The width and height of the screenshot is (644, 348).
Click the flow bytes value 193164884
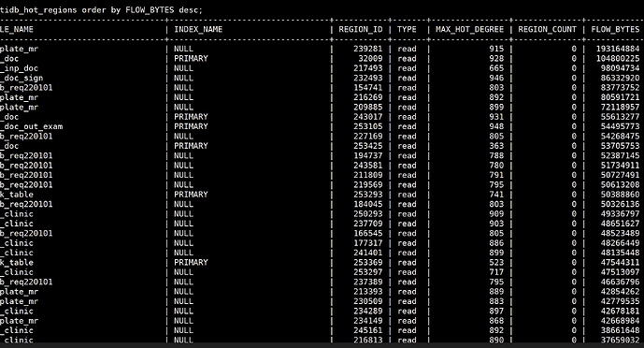coord(618,49)
